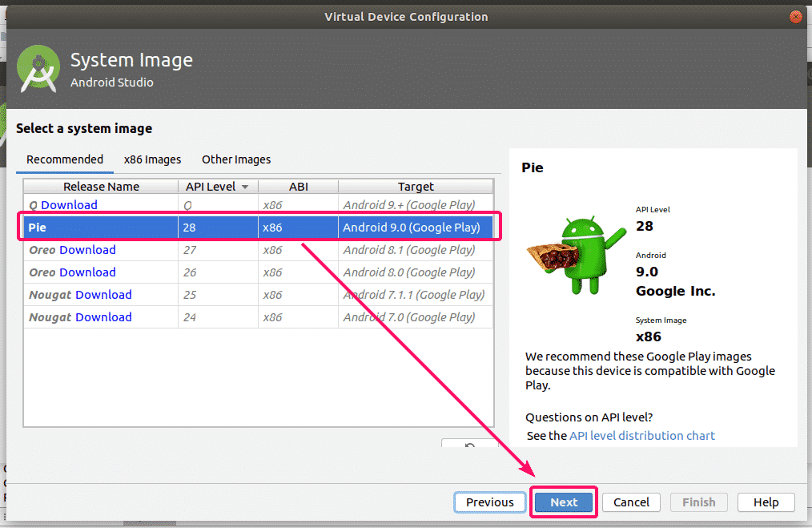Click the '9.0' Android version in details panel
This screenshot has width=812, height=528.
tap(647, 272)
